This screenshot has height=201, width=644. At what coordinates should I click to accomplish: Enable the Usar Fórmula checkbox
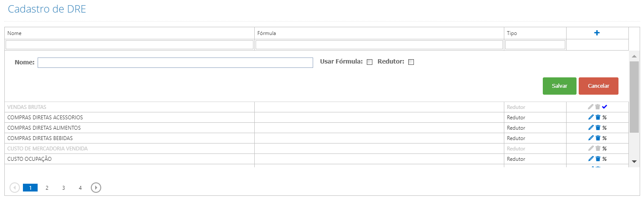pos(369,62)
